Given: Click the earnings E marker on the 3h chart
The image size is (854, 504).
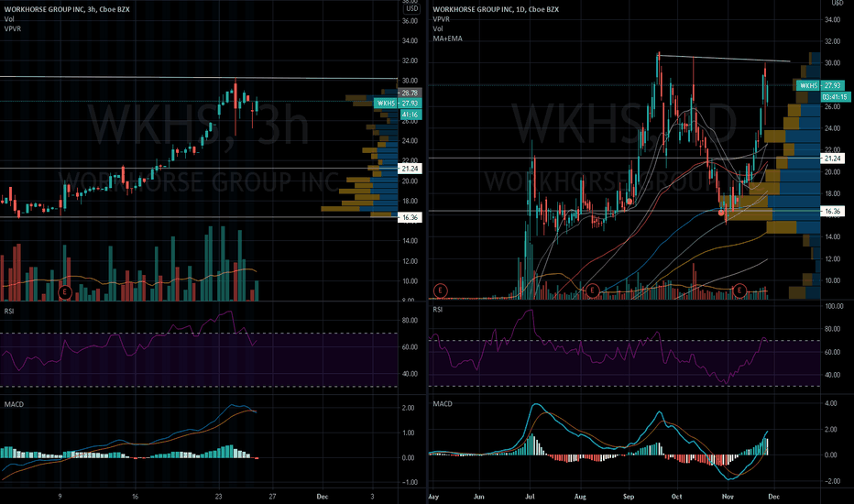Looking at the screenshot, I should [65, 292].
